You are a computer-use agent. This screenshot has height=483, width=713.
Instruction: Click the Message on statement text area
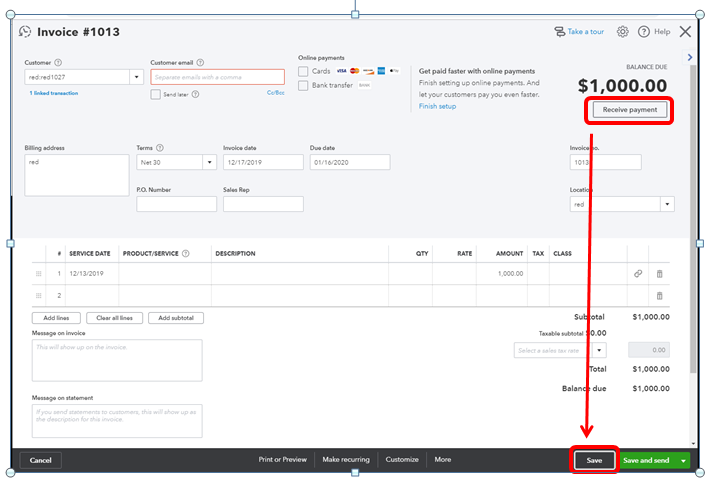point(117,421)
